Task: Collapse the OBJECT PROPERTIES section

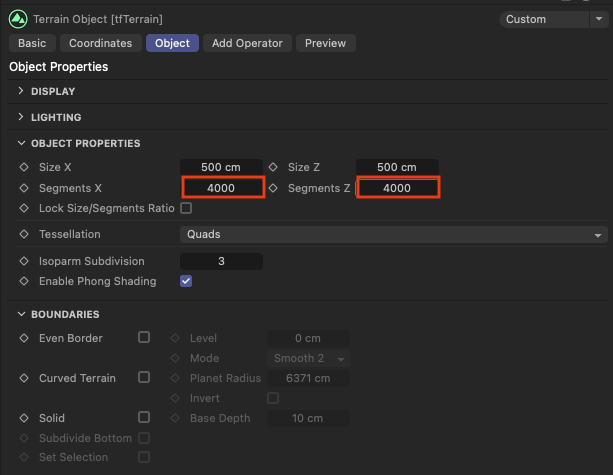Action: pos(21,143)
